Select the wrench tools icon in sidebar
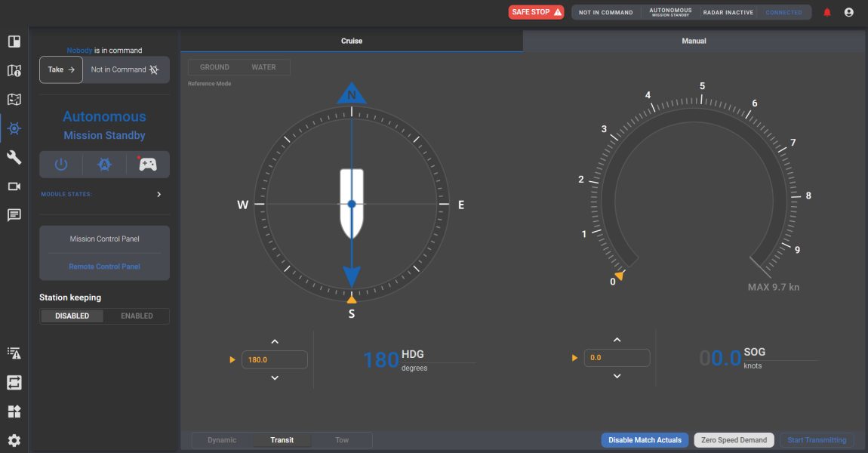 (14, 157)
